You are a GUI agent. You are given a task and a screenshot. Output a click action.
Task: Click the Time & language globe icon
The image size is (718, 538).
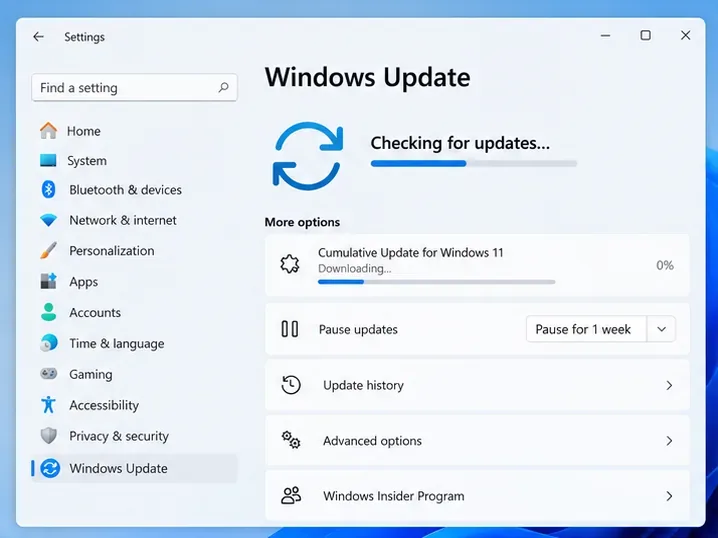click(x=49, y=343)
